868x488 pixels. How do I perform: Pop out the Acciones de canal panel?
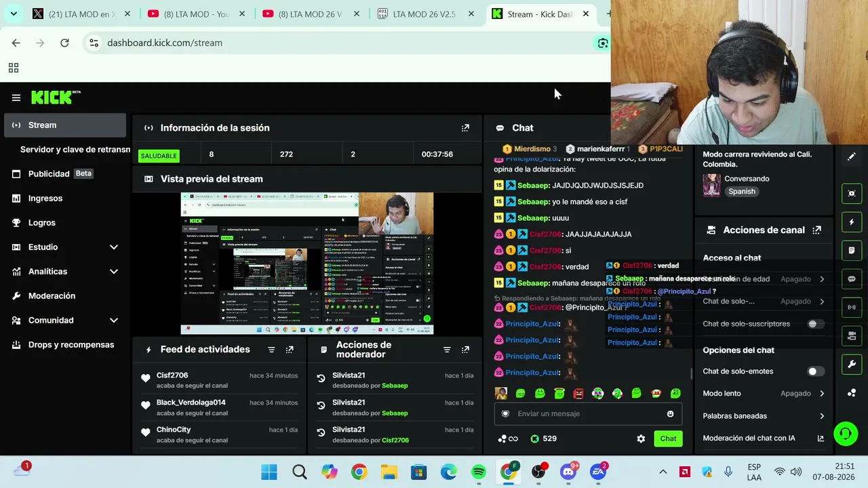816,230
